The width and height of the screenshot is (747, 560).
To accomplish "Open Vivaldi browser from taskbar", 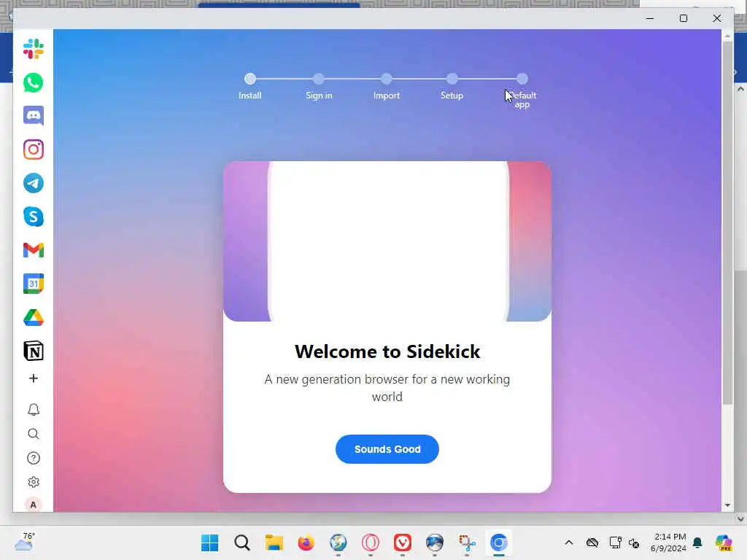I will (403, 542).
